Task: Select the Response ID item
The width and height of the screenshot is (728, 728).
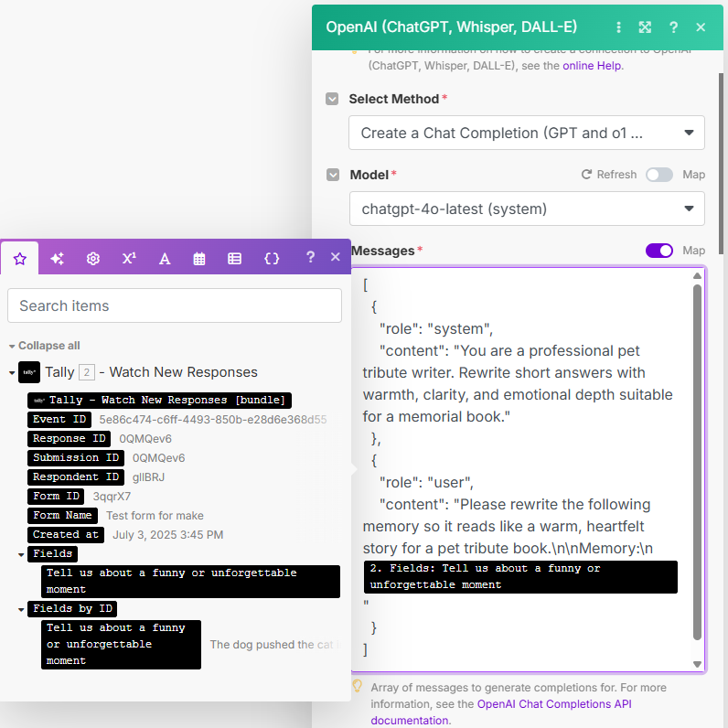Action: [x=70, y=438]
